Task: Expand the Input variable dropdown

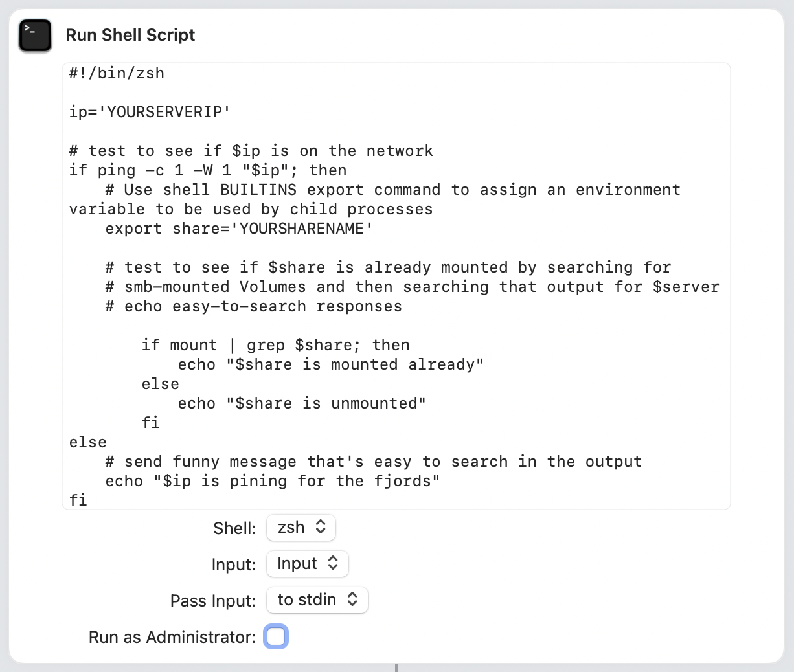Action: point(308,564)
